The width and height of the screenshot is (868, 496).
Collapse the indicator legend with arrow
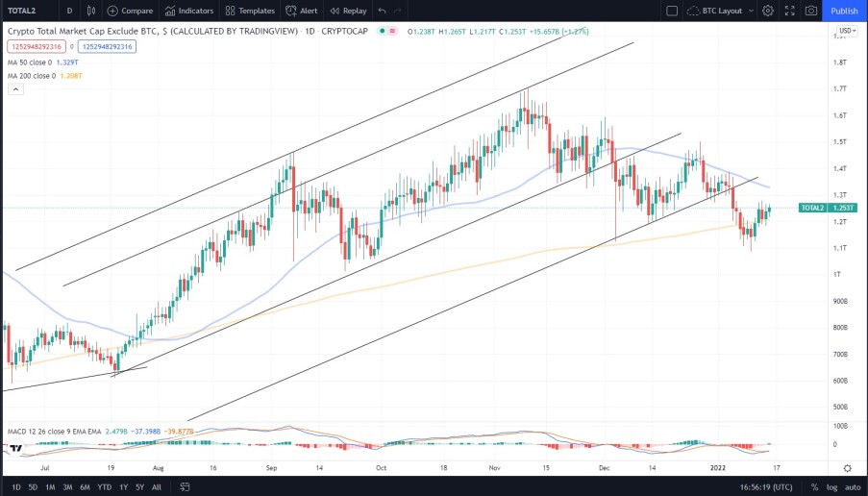(x=15, y=89)
